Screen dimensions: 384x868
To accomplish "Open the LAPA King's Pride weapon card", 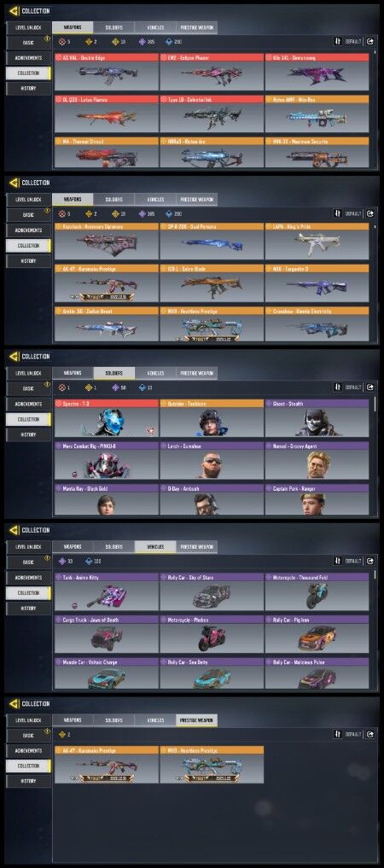I will 317,242.
